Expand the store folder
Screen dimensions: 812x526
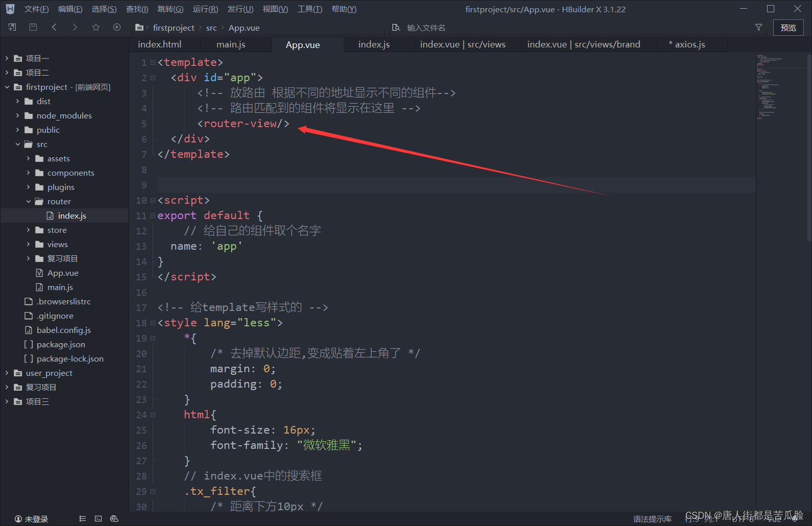28,230
